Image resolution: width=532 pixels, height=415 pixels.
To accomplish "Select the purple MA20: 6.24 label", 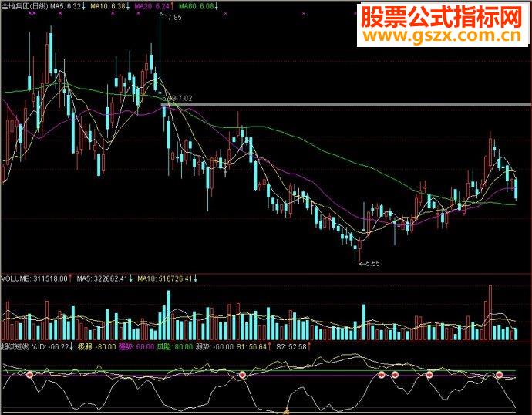I will click(154, 6).
